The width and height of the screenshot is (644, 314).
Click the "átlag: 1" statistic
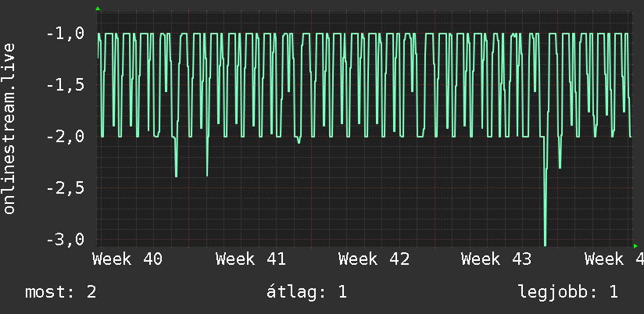coord(306,292)
